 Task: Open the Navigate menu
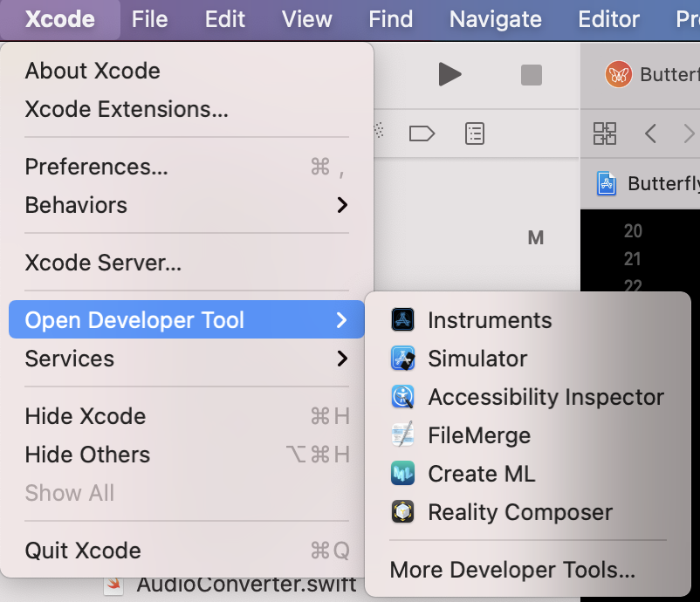496,20
